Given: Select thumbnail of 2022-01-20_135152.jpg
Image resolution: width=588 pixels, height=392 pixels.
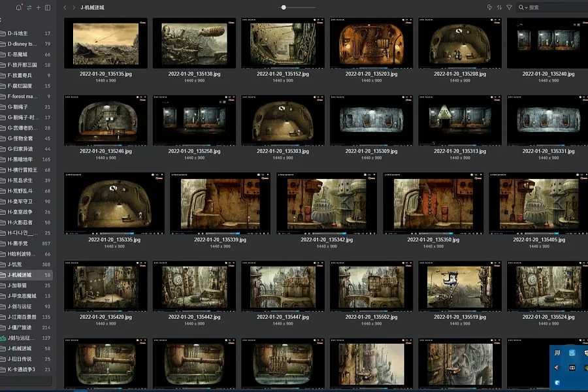Looking at the screenshot, I should point(283,43).
